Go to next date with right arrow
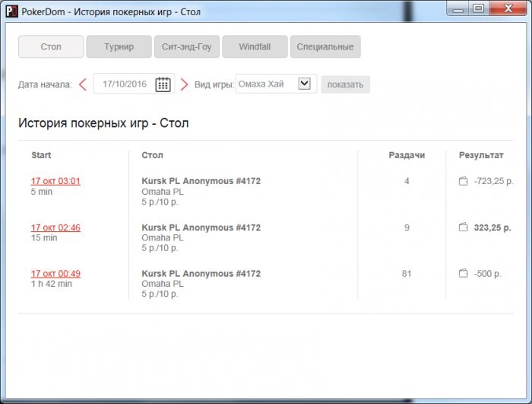Screen dimensions: 532x404 (x=184, y=84)
